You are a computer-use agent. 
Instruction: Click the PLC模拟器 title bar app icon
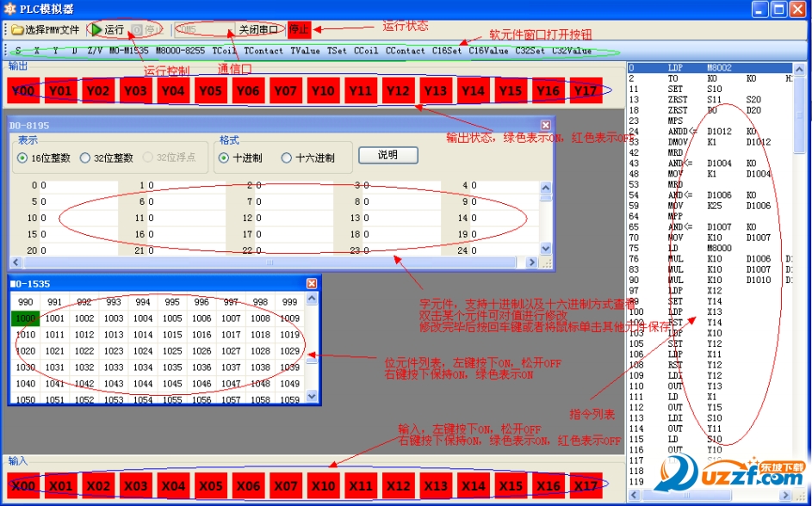point(9,9)
